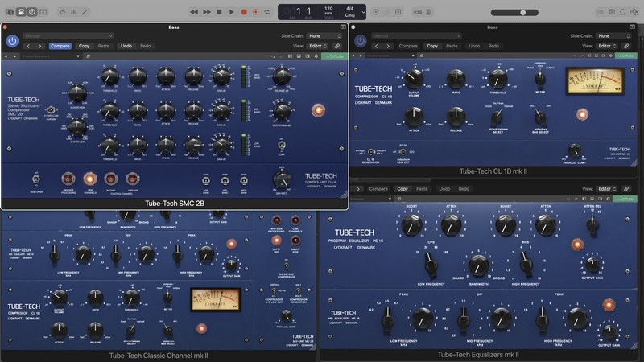Toggle the Cycle loop button
The image size is (644, 362).
click(x=267, y=12)
